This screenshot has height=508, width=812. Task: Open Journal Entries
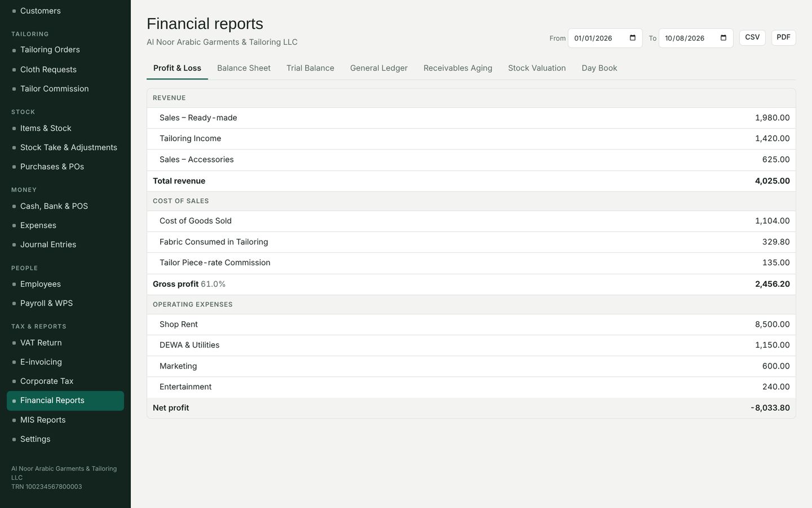tap(65, 244)
